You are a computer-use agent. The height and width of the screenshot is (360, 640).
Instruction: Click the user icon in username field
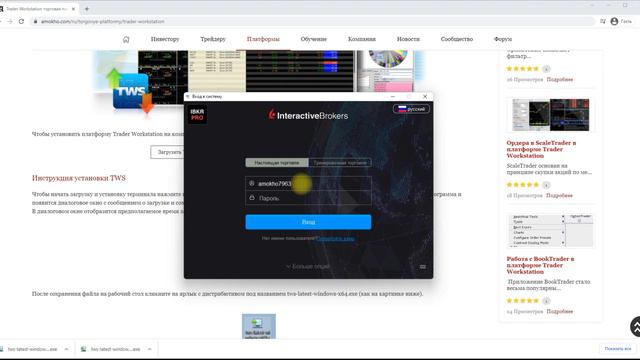pos(252,184)
